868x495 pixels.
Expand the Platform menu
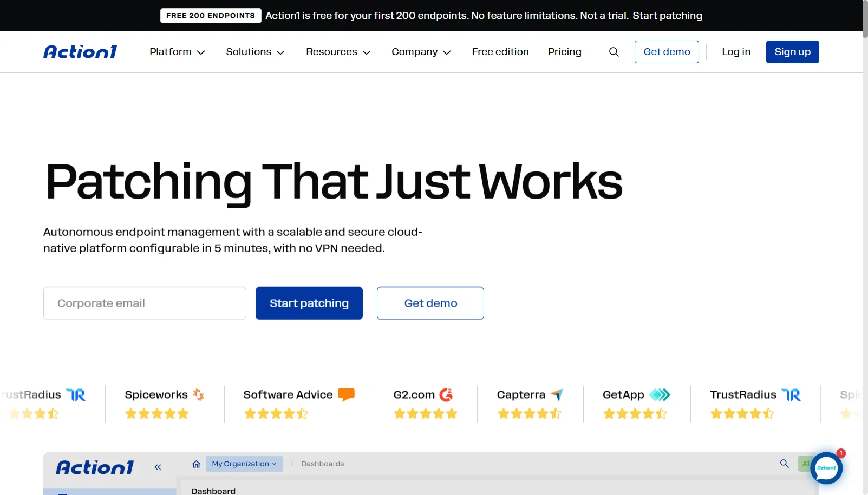click(177, 52)
